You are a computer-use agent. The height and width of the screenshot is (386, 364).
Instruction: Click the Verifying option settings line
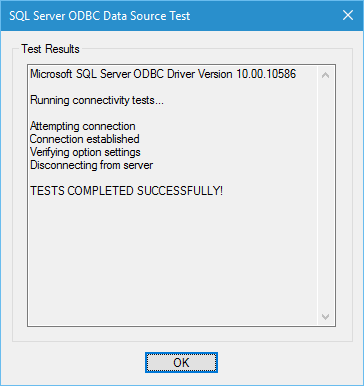tap(85, 152)
